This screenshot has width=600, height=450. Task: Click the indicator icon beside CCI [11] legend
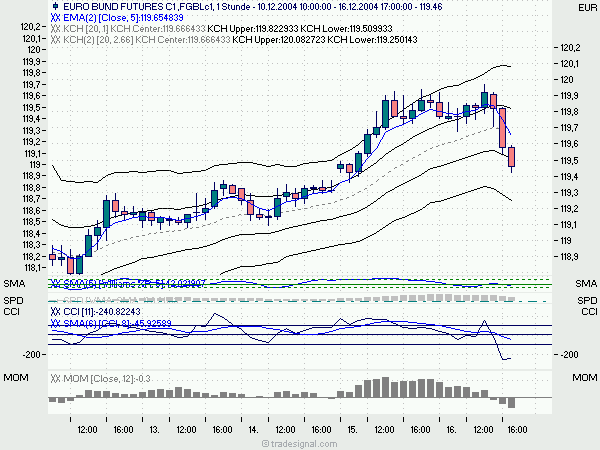click(x=55, y=311)
